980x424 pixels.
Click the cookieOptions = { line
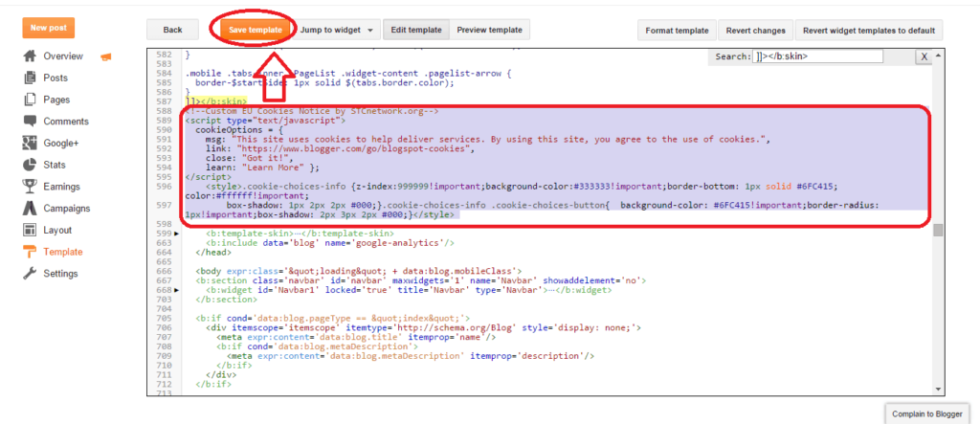click(237, 129)
